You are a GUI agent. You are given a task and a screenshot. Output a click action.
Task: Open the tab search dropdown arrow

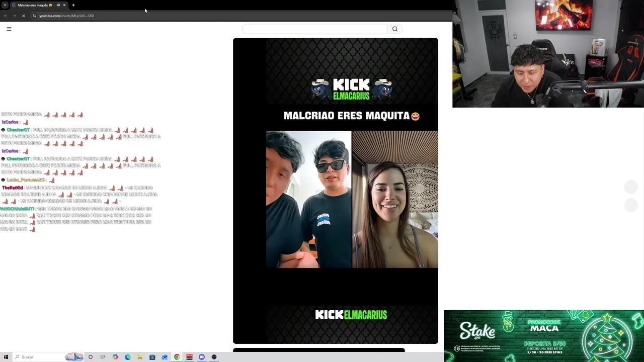coord(5,5)
